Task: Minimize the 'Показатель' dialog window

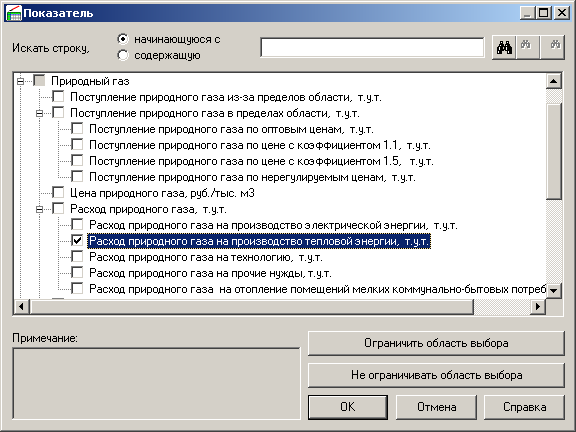Action: pyautogui.click(x=528, y=13)
